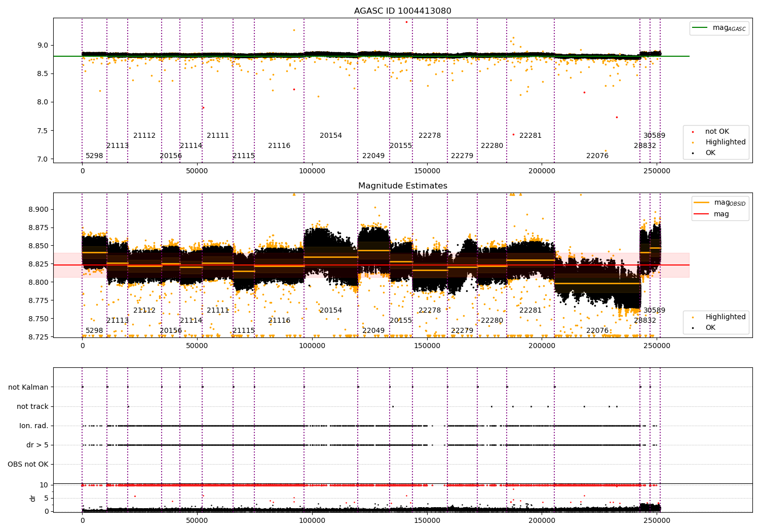Click the 8.725 y-axis tick label
Screen dimensions: 760x532
click(38, 337)
